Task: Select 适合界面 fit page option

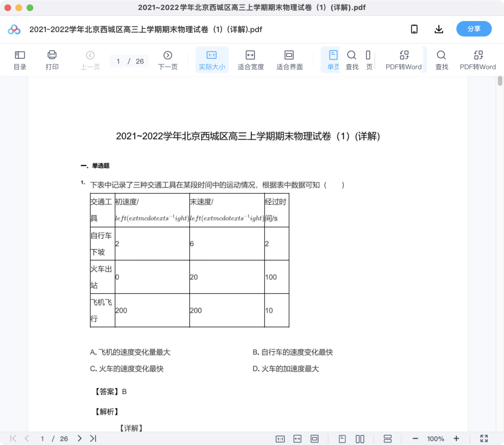Action: coord(289,60)
